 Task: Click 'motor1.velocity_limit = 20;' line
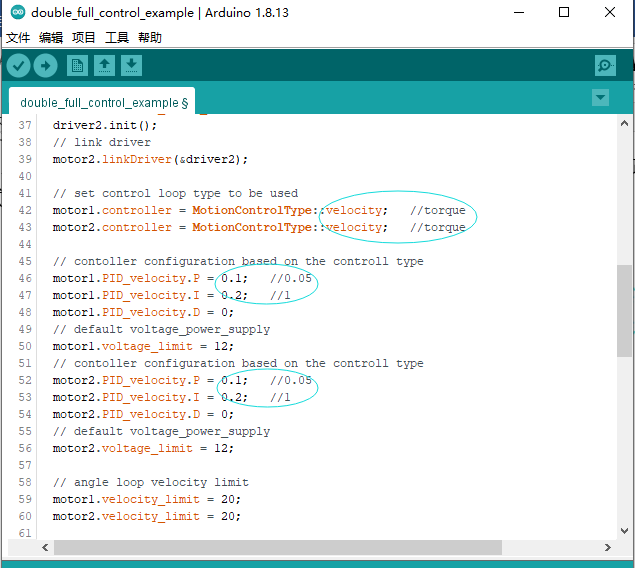tap(147, 499)
